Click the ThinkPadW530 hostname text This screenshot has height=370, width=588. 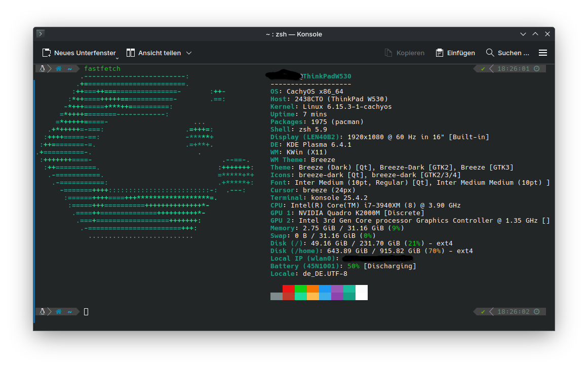[327, 76]
